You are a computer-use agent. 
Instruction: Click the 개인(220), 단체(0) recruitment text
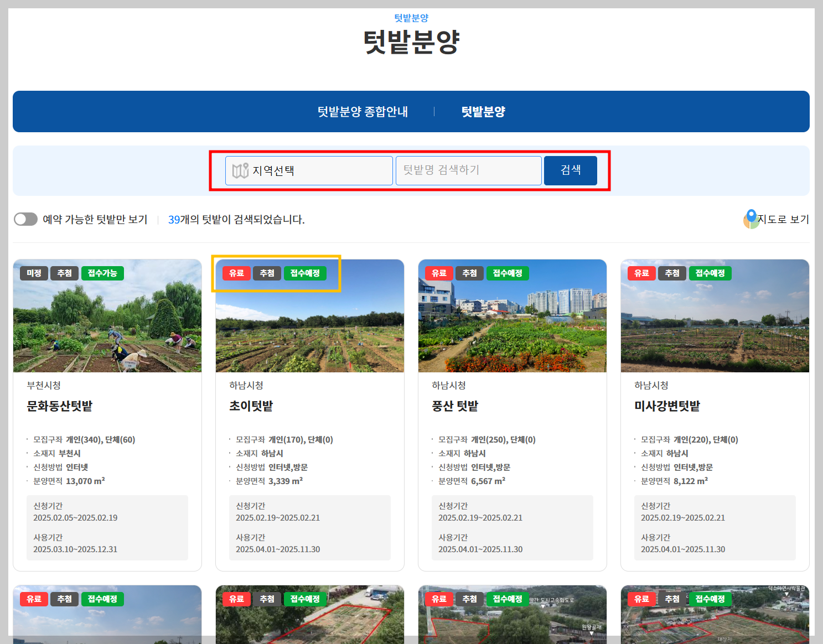(706, 440)
